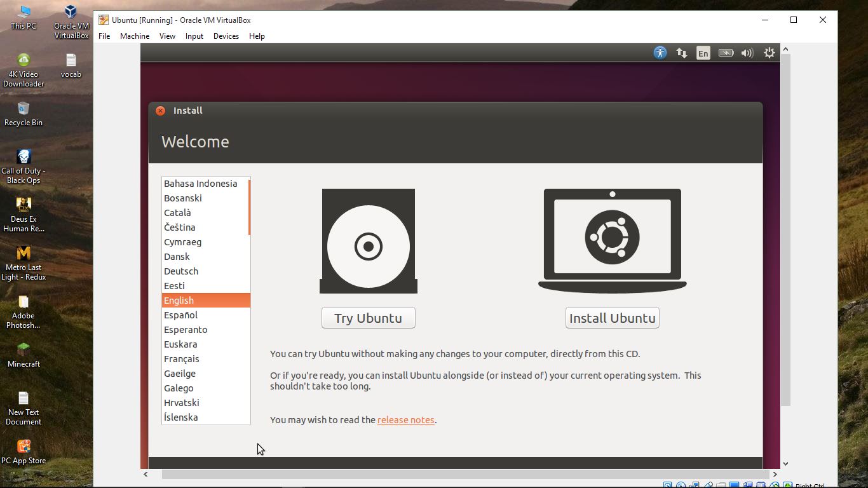Viewport: 868px width, 488px height.
Task: Open the release notes link
Action: (x=406, y=420)
